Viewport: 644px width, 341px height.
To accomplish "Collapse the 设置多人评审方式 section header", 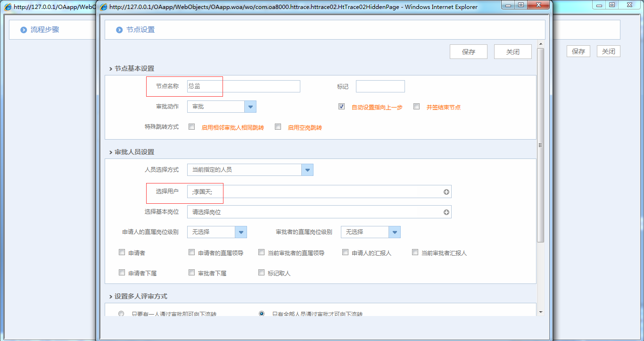I will [x=140, y=296].
